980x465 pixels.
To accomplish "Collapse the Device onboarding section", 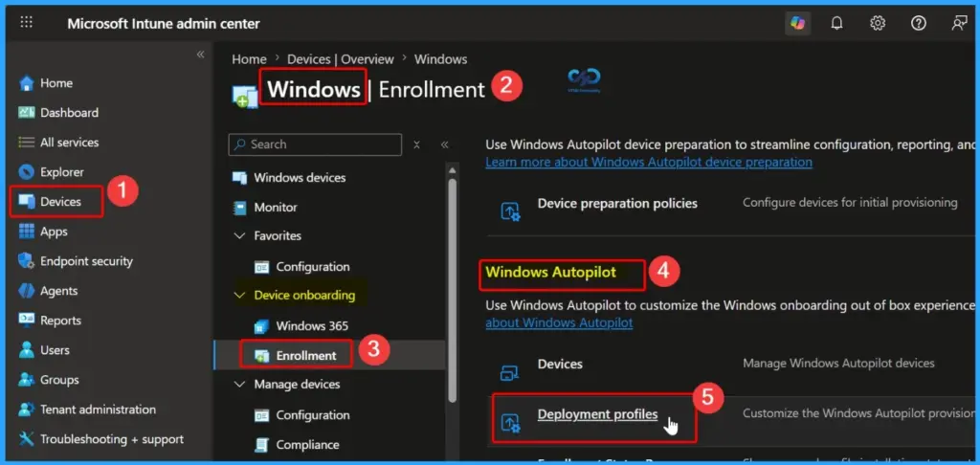I will click(x=239, y=295).
